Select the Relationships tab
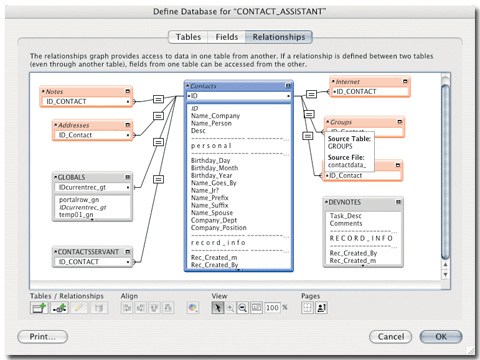Viewport: 480px width, 360px height. pyautogui.click(x=279, y=37)
